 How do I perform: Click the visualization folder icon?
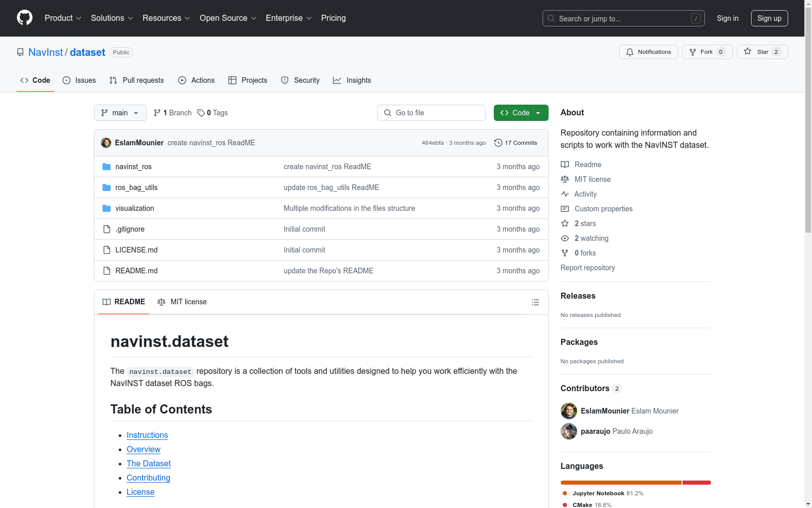[107, 208]
